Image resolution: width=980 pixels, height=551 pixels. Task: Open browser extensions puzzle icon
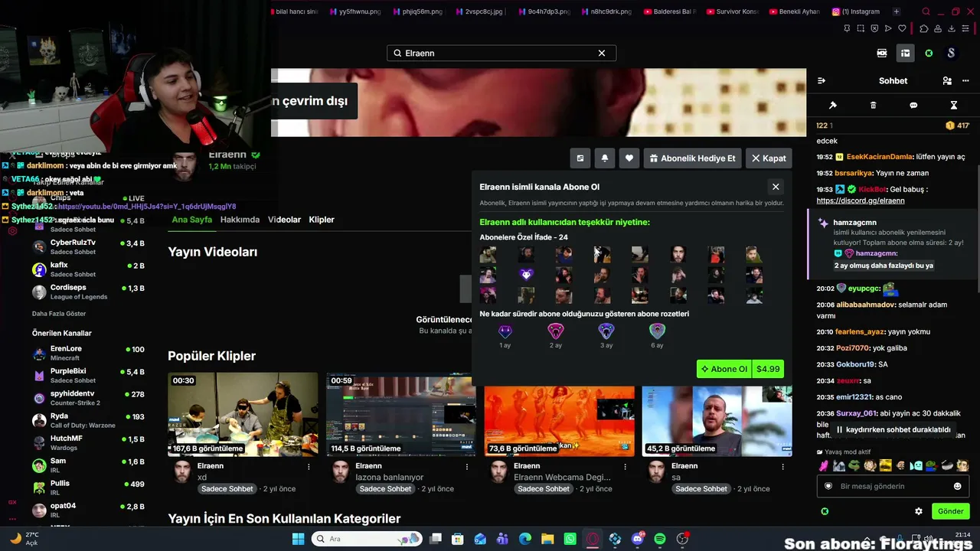pyautogui.click(x=923, y=28)
